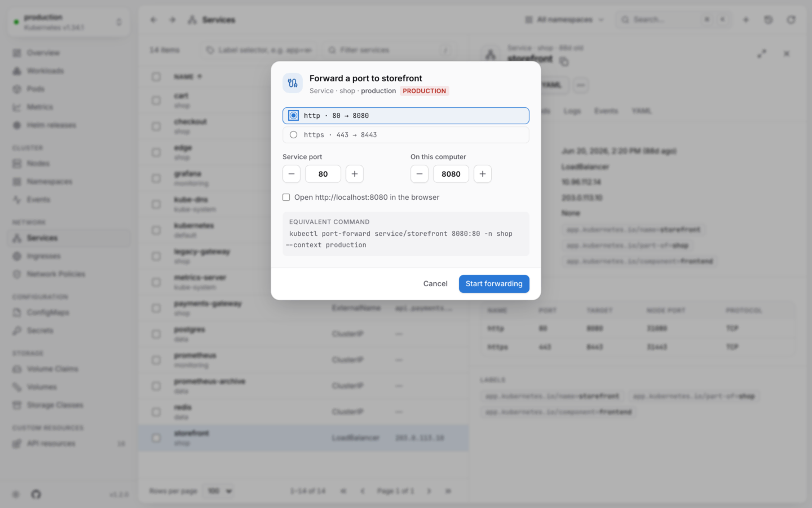Click the plus icon in top bar

745,20
